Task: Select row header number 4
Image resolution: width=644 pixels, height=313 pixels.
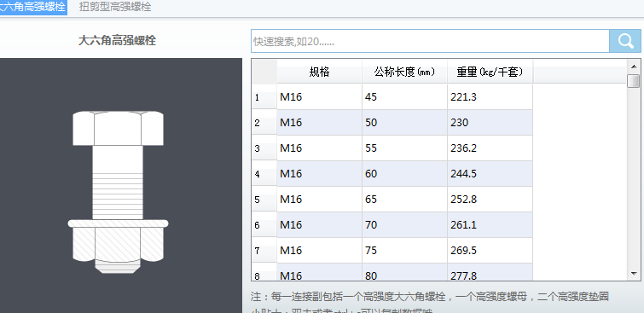Action: point(264,174)
